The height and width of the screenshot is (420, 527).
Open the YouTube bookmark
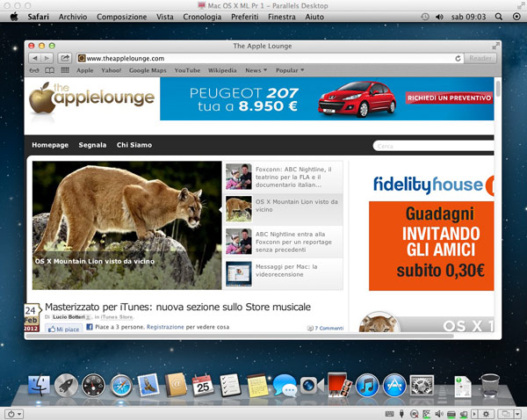pos(187,70)
